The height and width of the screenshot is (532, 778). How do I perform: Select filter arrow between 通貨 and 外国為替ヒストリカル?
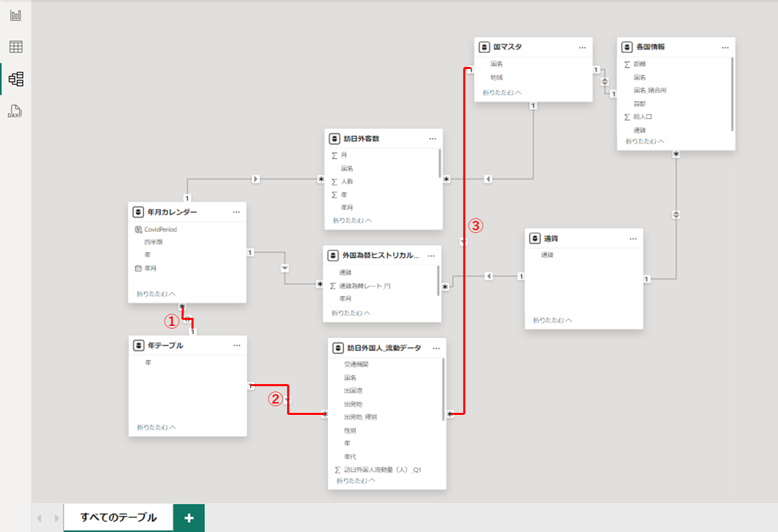489,276
